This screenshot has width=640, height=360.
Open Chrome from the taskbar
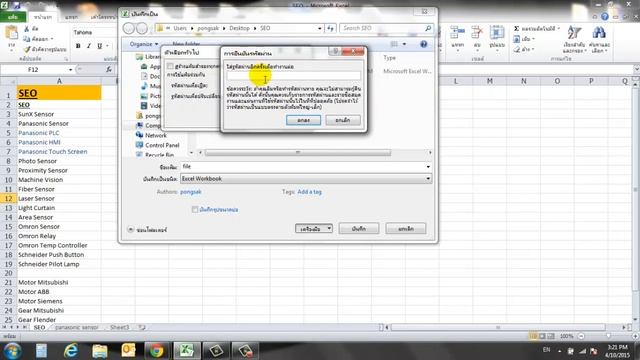[156, 350]
